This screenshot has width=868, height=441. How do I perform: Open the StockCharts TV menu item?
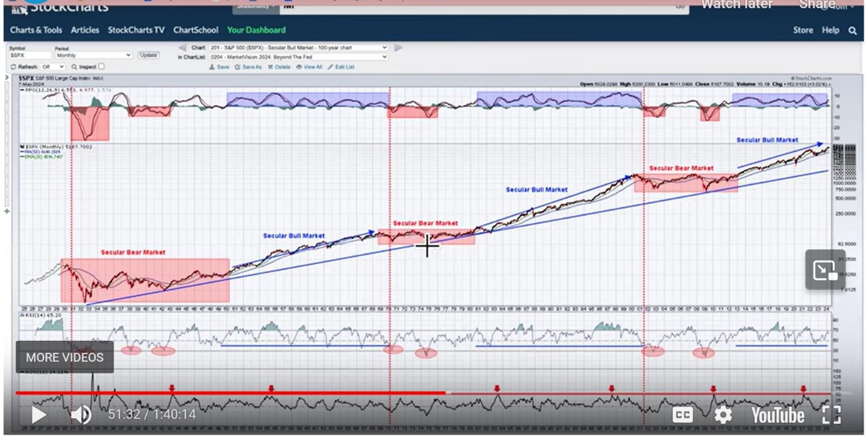[136, 30]
